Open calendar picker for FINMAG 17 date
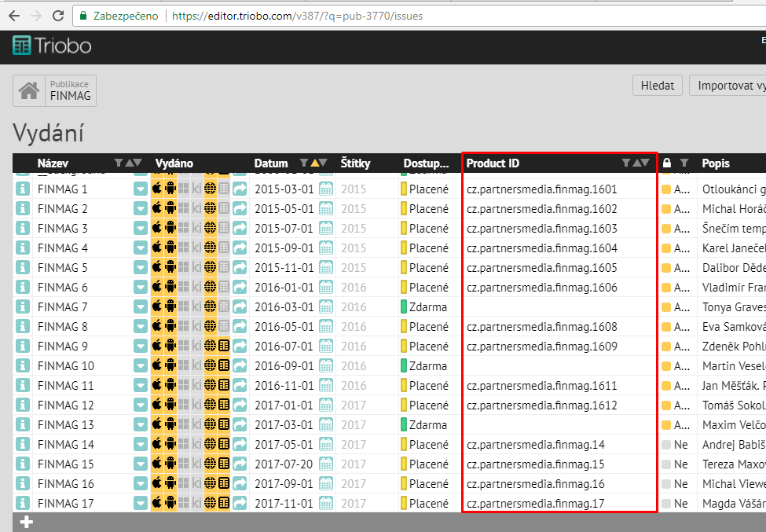This screenshot has width=766, height=532. (x=326, y=503)
